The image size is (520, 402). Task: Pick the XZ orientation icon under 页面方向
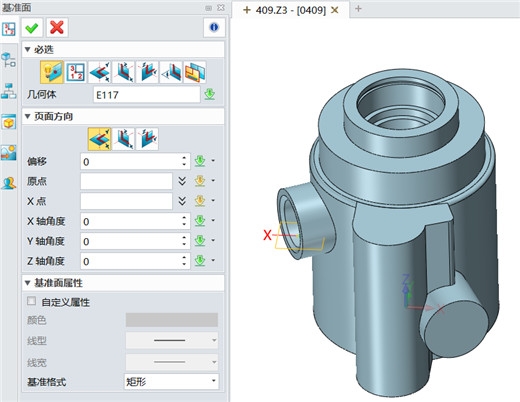click(x=123, y=139)
